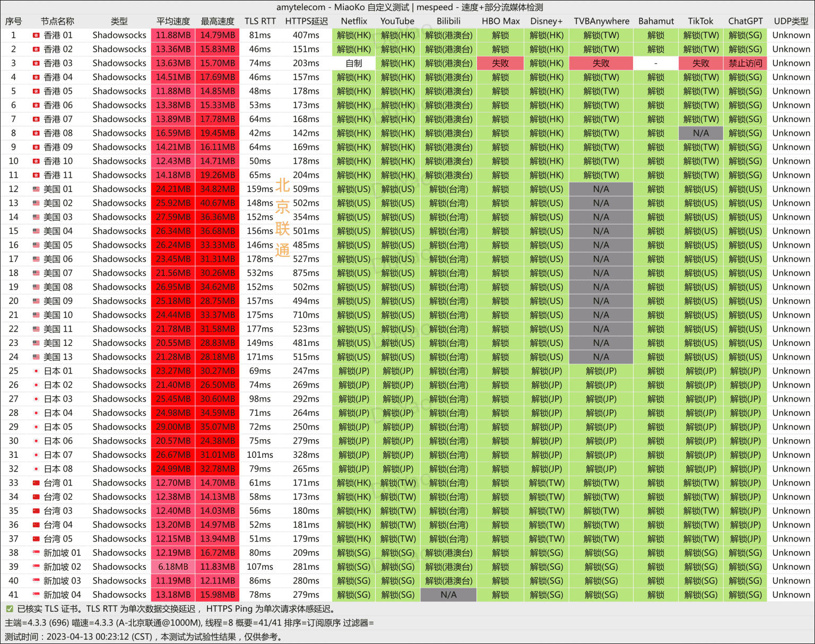Click the ChatGPT column header
Viewport: 815px width, 644px height.
click(x=745, y=21)
